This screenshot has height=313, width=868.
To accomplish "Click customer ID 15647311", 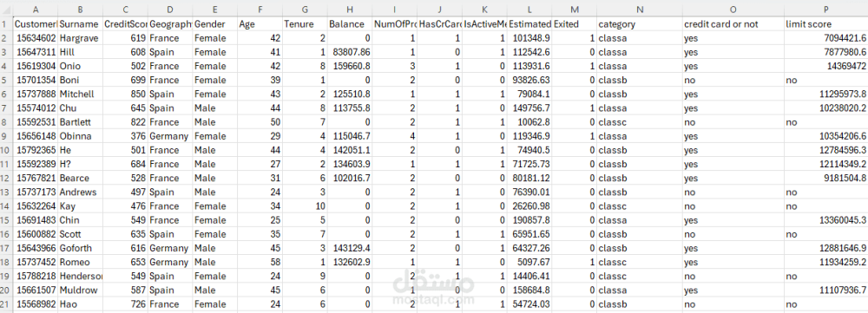I will click(36, 52).
